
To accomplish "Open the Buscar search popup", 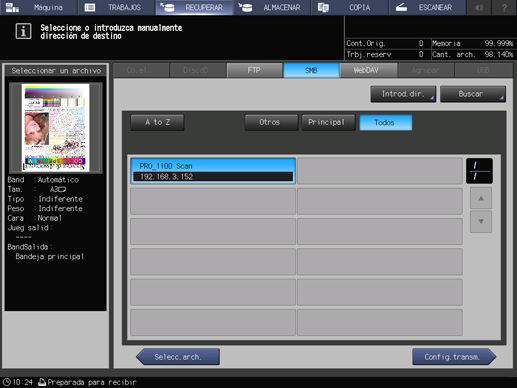I will [473, 94].
